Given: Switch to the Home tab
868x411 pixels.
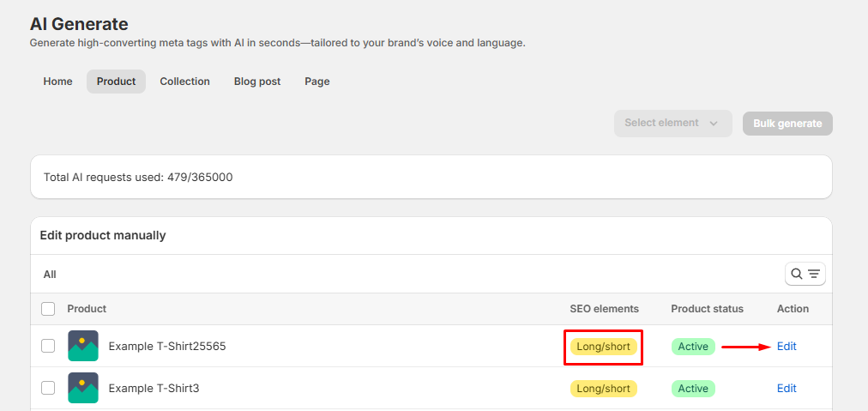Looking at the screenshot, I should coord(57,82).
